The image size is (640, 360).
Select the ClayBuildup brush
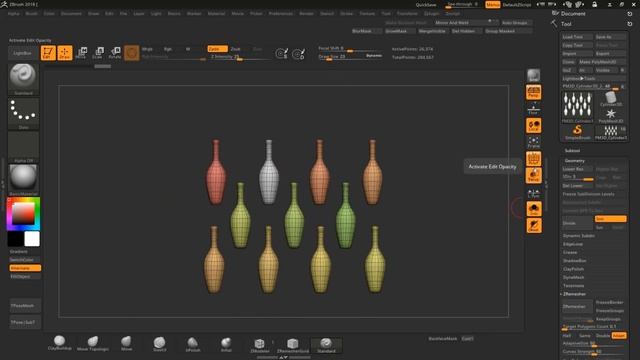(60, 343)
